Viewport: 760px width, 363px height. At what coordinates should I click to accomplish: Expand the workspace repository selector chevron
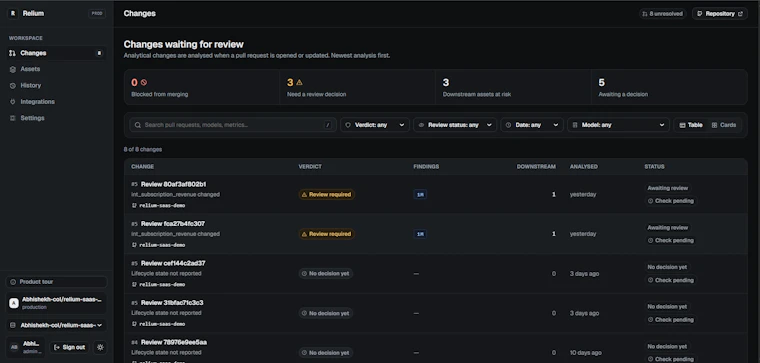click(x=100, y=325)
